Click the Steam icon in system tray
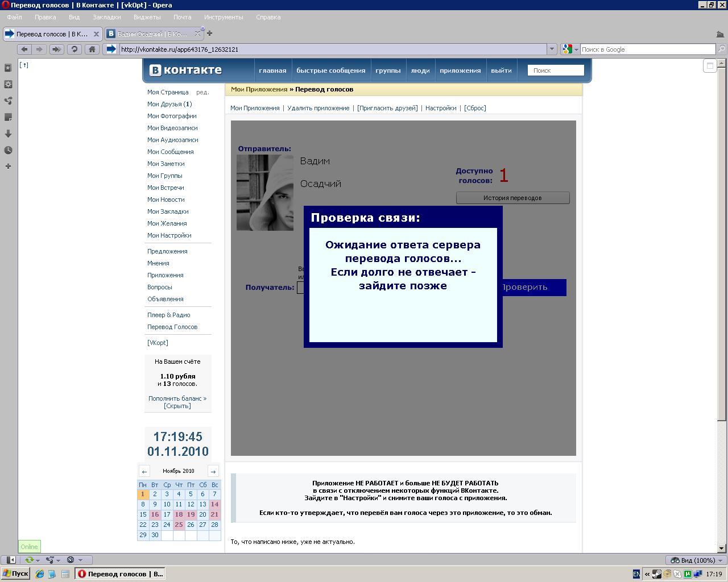Image resolution: width=728 pixels, height=582 pixels. tap(656, 574)
